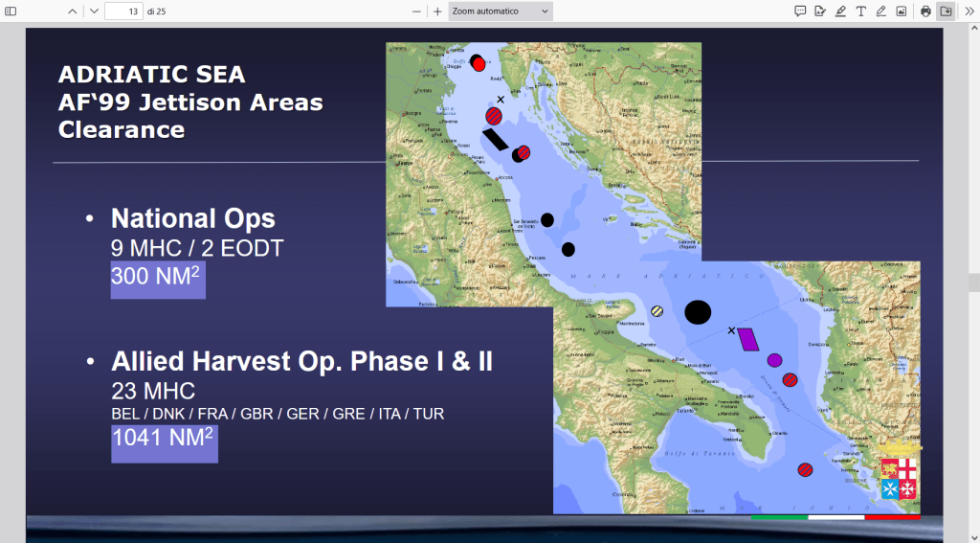Image resolution: width=980 pixels, height=543 pixels.
Task: Go to the next page arrow
Action: 93,11
